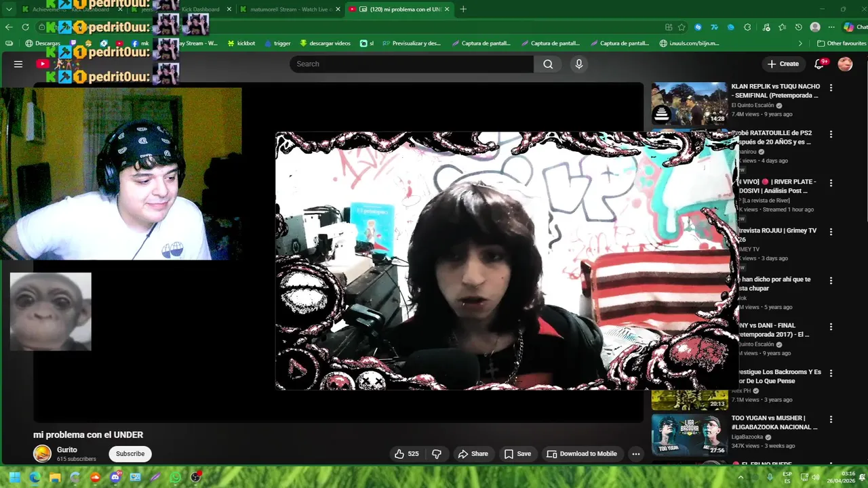This screenshot has height=488, width=868.
Task: Open options for TOO YUGAN vs MUSHER video
Action: [x=831, y=420]
